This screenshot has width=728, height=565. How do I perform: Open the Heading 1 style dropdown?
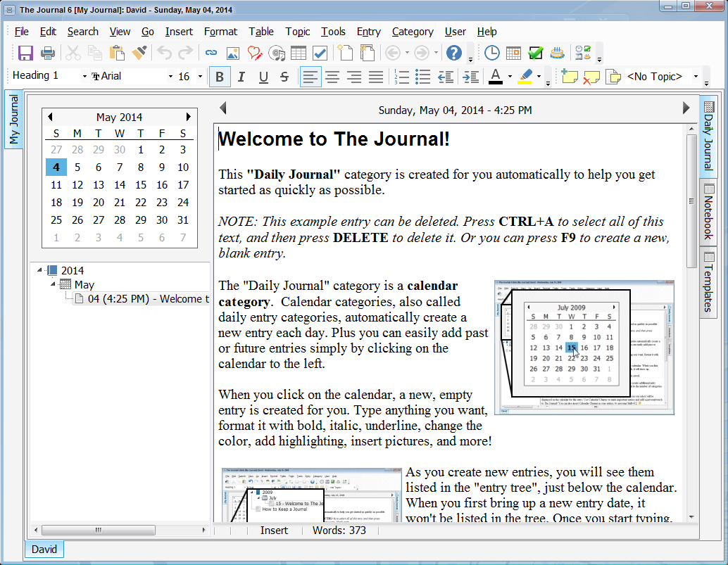(84, 77)
